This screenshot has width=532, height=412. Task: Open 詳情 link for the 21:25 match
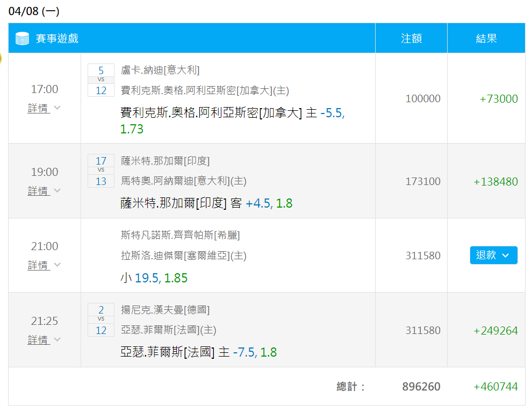coord(39,340)
